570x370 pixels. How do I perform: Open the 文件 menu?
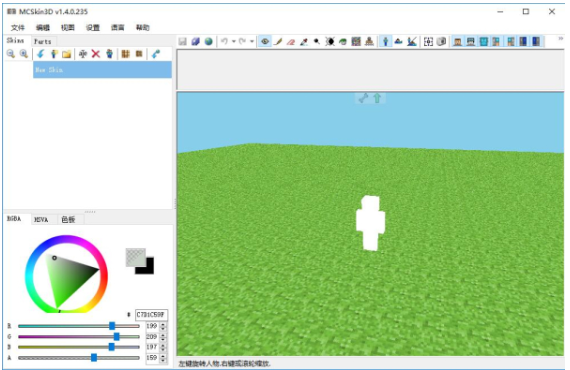tap(17, 28)
